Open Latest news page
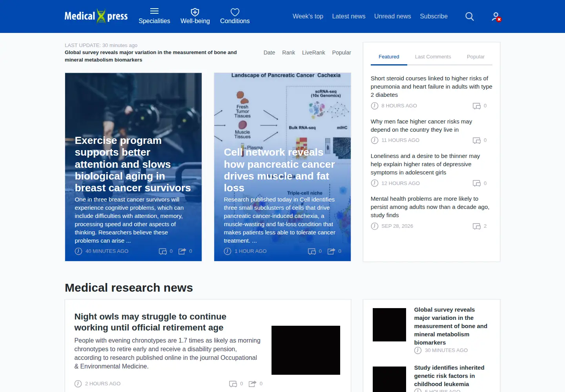The image size is (565, 392). tap(349, 16)
